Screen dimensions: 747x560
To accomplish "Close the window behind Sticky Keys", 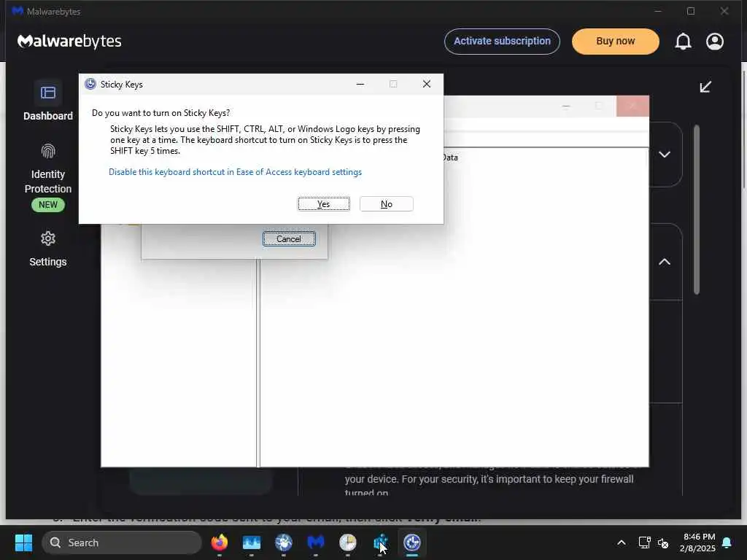I will [x=632, y=106].
